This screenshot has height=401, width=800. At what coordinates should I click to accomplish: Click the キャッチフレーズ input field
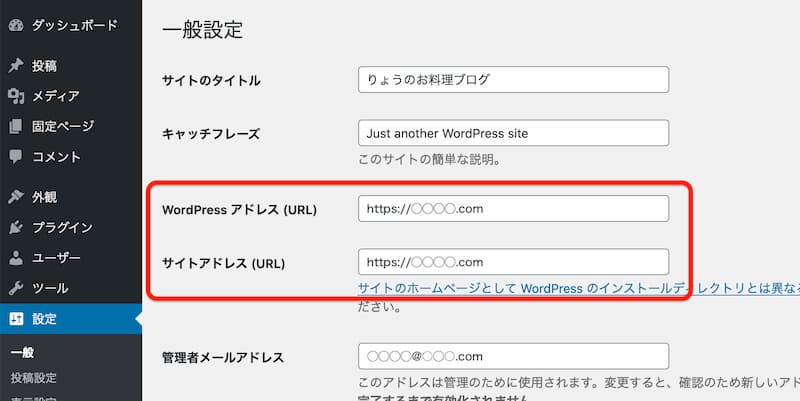click(x=513, y=133)
